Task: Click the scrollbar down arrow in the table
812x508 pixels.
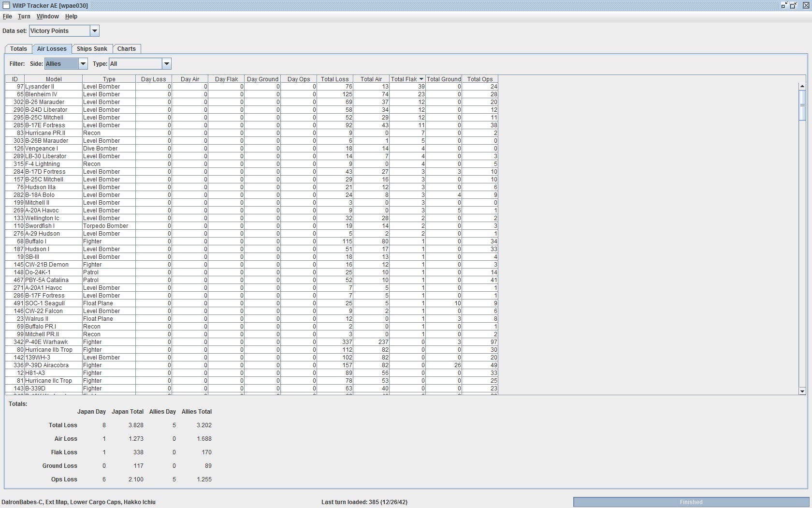Action: click(x=802, y=391)
